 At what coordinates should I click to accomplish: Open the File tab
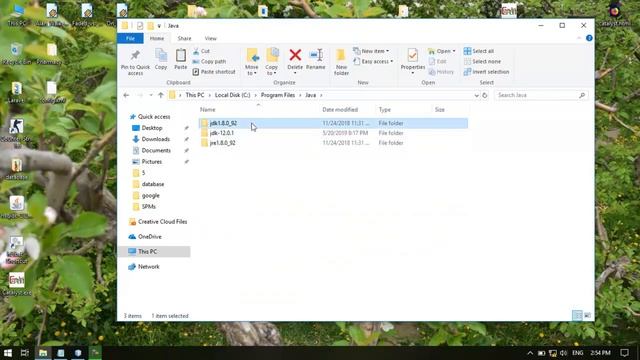point(130,38)
